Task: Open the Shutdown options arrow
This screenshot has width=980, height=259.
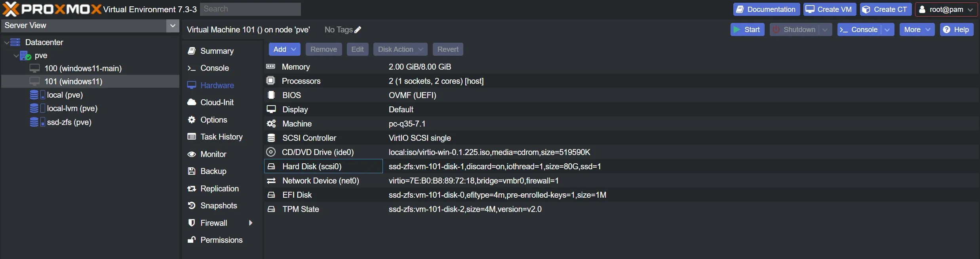Action: pyautogui.click(x=825, y=30)
